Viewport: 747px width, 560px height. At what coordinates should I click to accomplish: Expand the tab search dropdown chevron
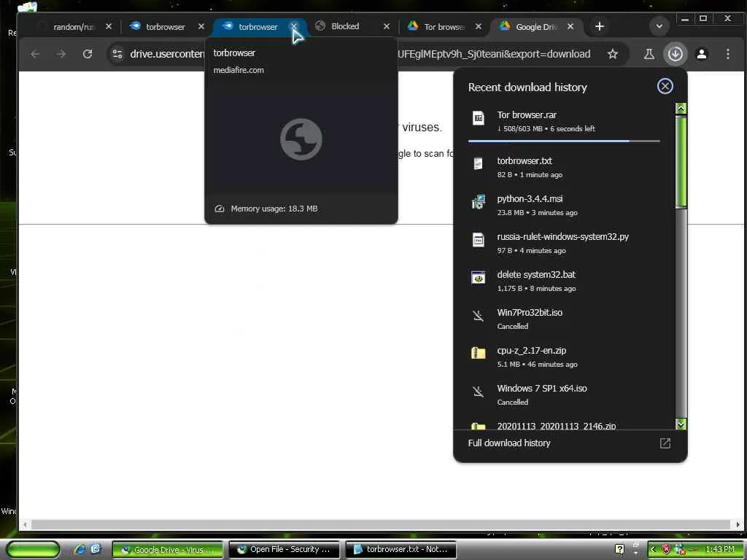tap(659, 26)
